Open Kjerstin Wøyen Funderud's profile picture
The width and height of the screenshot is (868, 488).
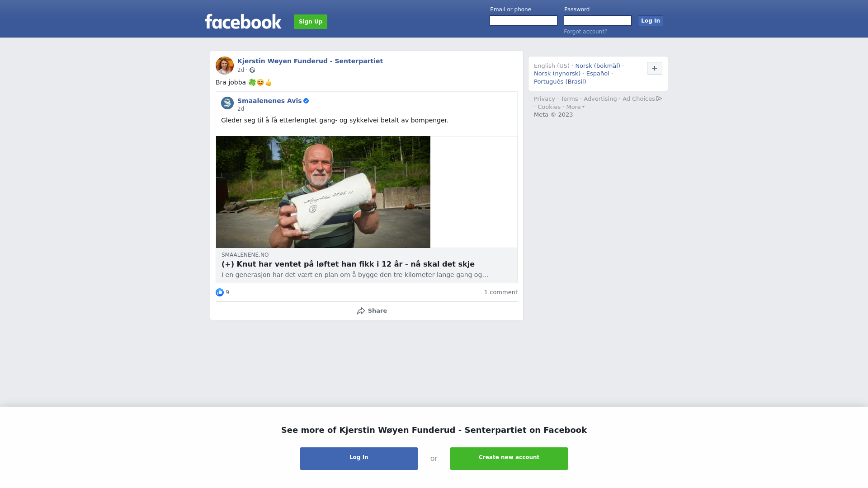coord(225,66)
